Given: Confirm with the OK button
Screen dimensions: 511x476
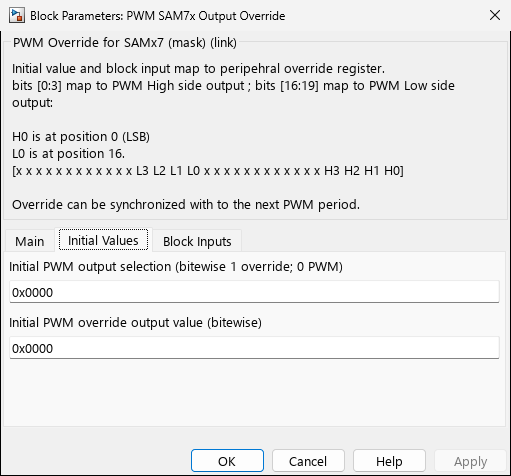Looking at the screenshot, I should click(227, 461).
